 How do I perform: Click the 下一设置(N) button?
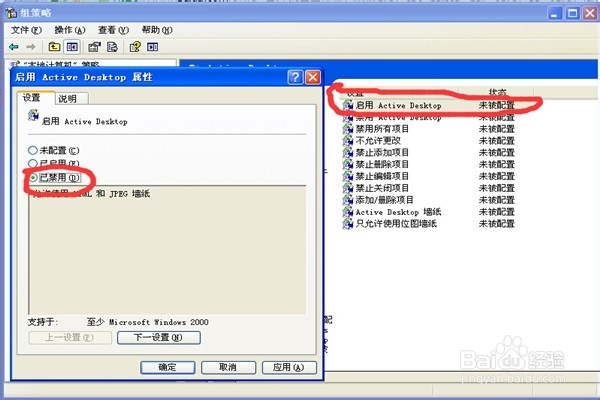[158, 338]
